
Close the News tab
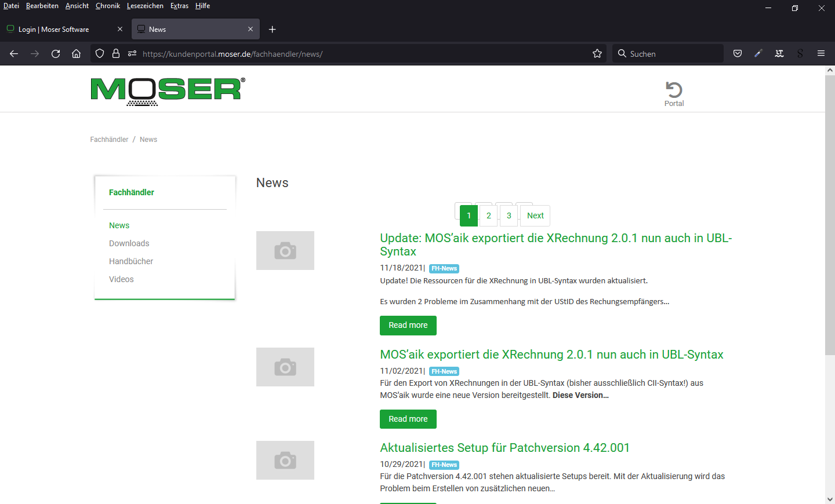click(251, 29)
